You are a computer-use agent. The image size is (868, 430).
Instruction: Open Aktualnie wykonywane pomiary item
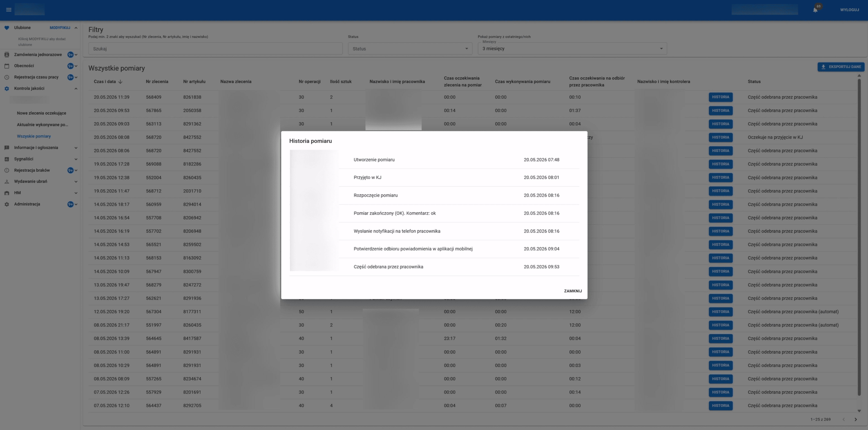click(x=43, y=125)
